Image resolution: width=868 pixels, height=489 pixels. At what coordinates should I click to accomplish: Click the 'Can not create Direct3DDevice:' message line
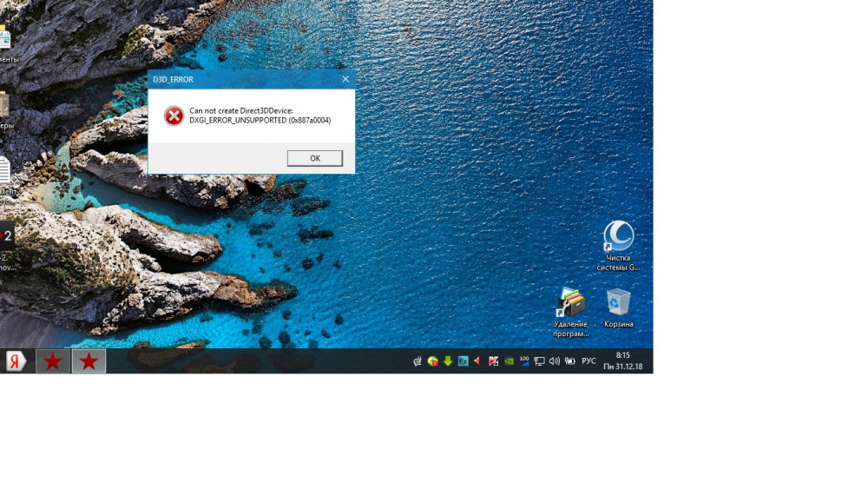point(241,111)
